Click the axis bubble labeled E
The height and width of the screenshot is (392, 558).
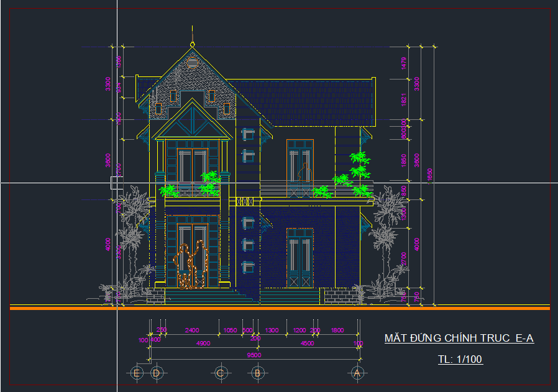135,373
